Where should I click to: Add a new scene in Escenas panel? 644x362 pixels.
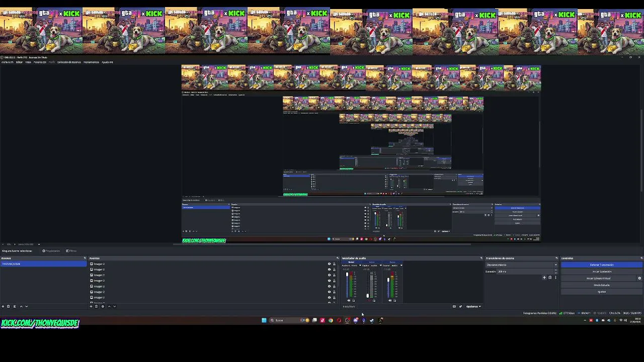tap(3, 306)
